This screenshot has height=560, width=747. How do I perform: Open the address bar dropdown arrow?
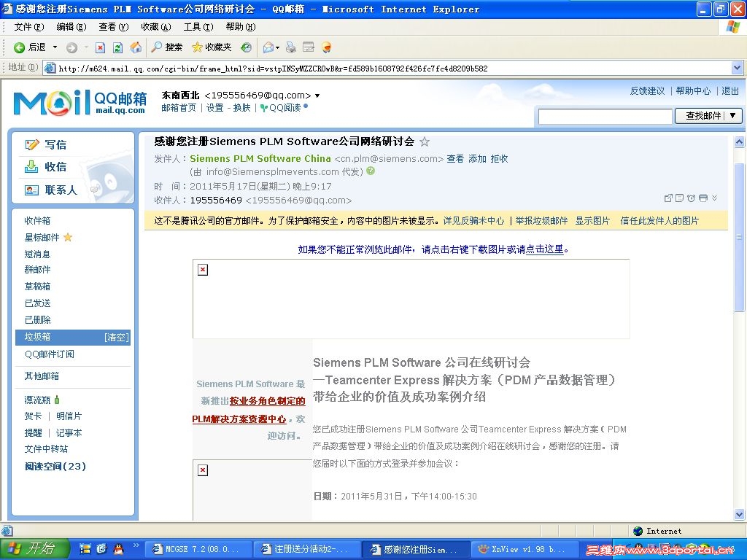tap(737, 68)
